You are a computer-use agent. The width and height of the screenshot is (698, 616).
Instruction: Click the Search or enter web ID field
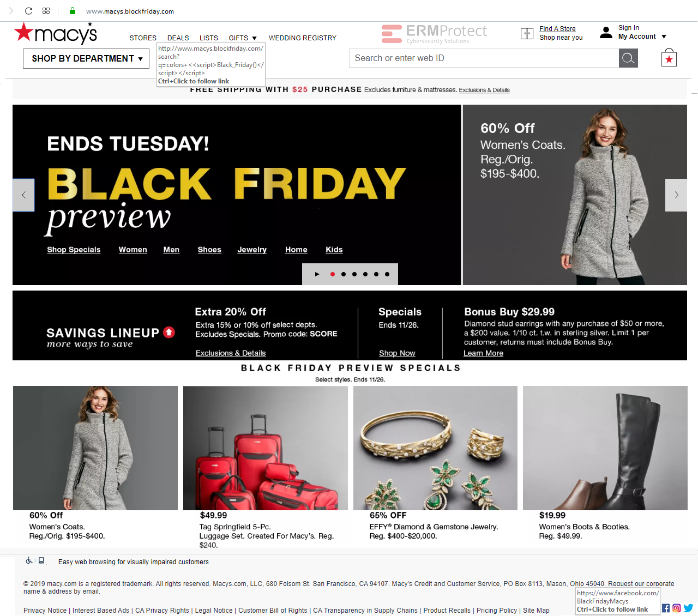(484, 58)
